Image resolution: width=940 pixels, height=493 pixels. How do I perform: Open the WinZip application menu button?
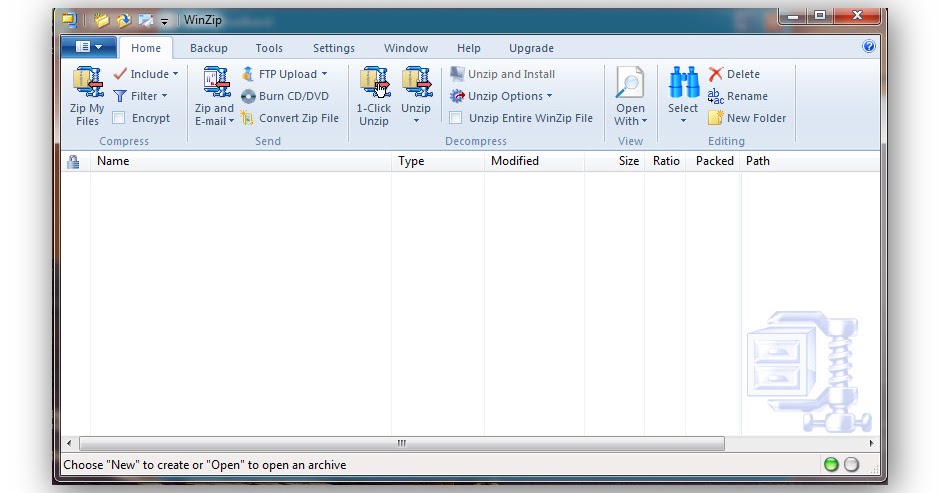coord(89,47)
